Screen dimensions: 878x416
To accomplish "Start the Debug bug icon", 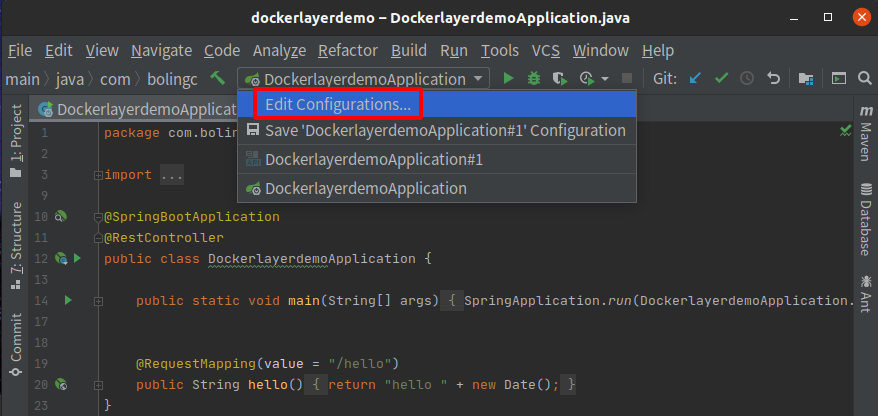I will tap(534, 79).
